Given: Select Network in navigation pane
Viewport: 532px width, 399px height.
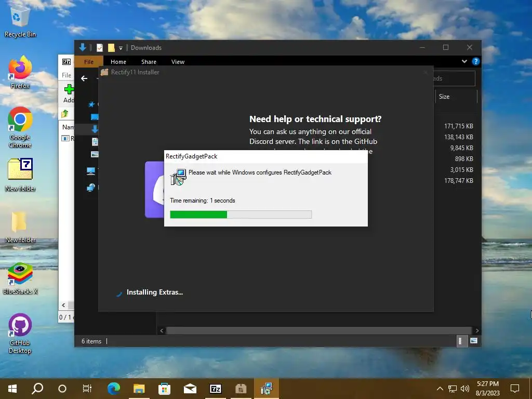Looking at the screenshot, I should 91,187.
